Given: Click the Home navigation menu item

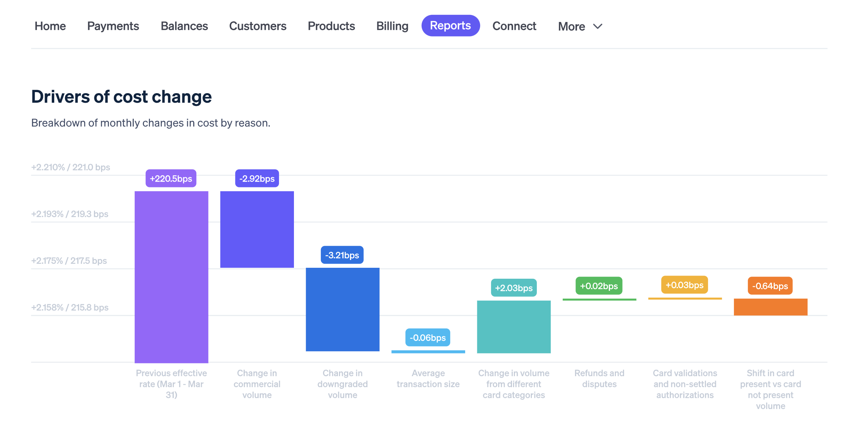Looking at the screenshot, I should 50,26.
